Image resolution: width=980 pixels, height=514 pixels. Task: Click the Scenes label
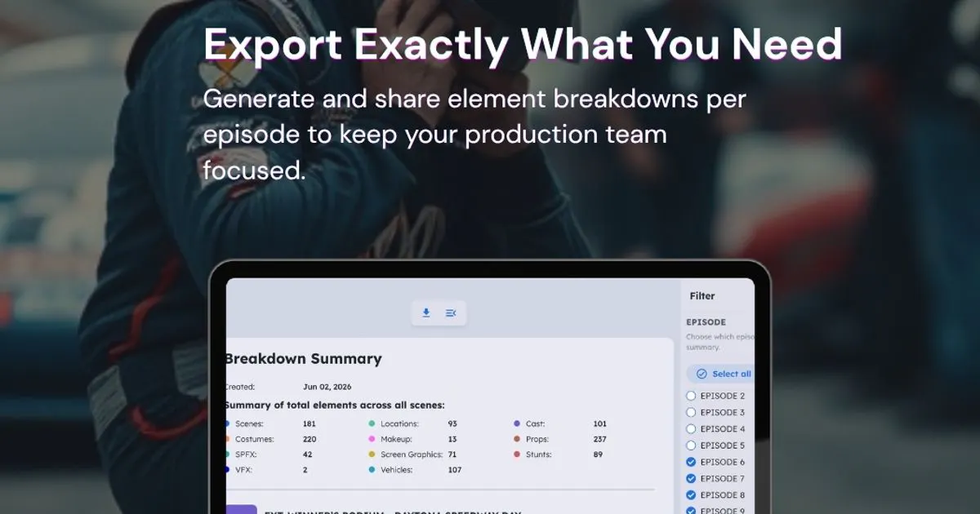[249, 424]
